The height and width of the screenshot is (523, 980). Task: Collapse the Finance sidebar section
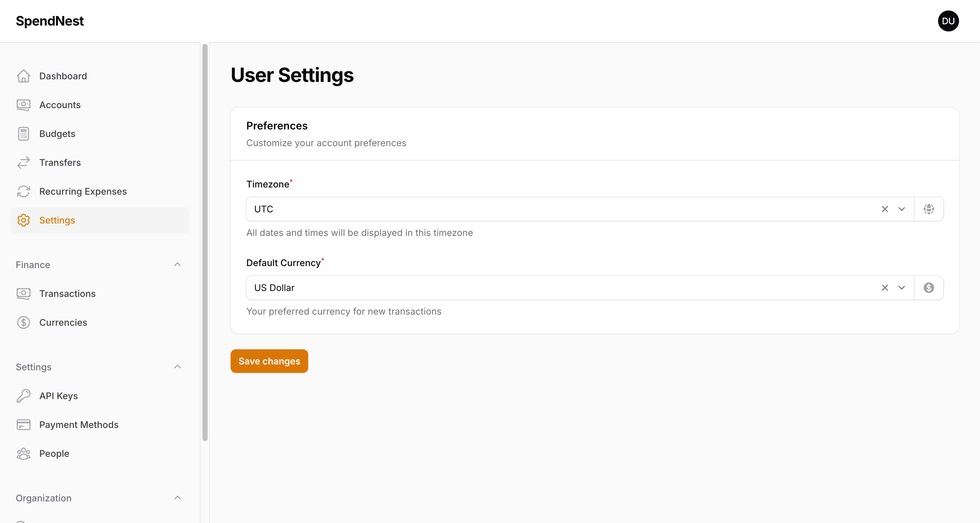pyautogui.click(x=177, y=264)
